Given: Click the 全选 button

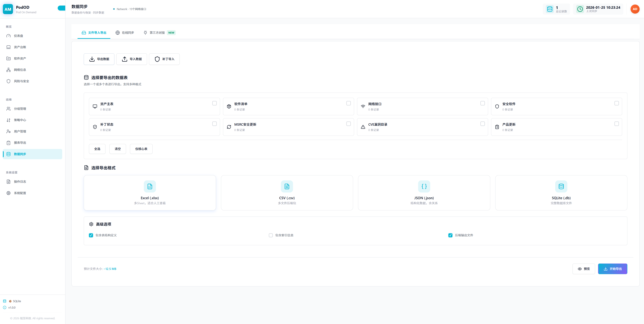Looking at the screenshot, I should point(97,149).
